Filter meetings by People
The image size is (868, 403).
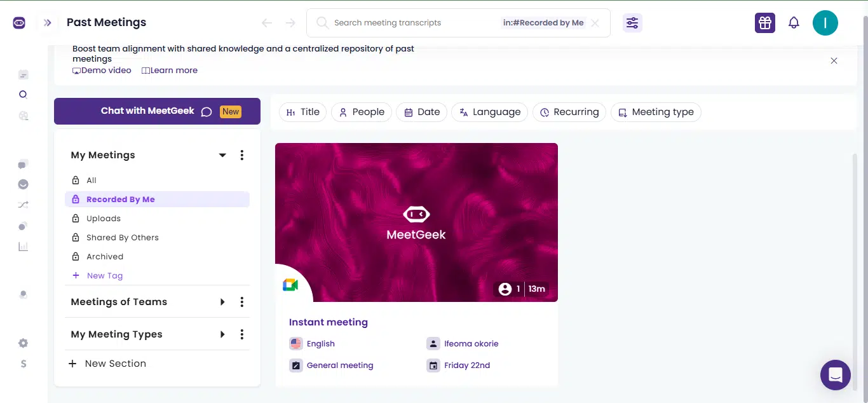pos(362,113)
